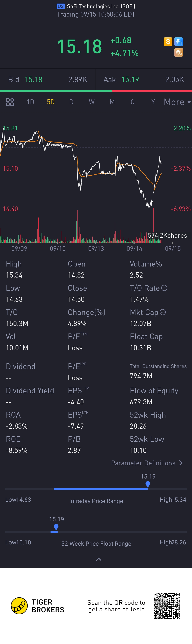The height and width of the screenshot is (644, 192).
Task: Switch to the quarterly Q chart
Action: coord(133,102)
